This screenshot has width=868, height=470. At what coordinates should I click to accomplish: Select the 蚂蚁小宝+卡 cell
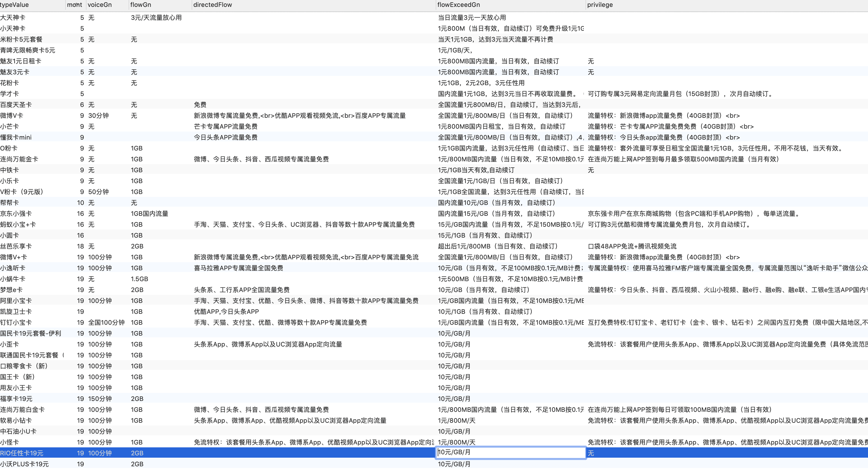point(18,224)
